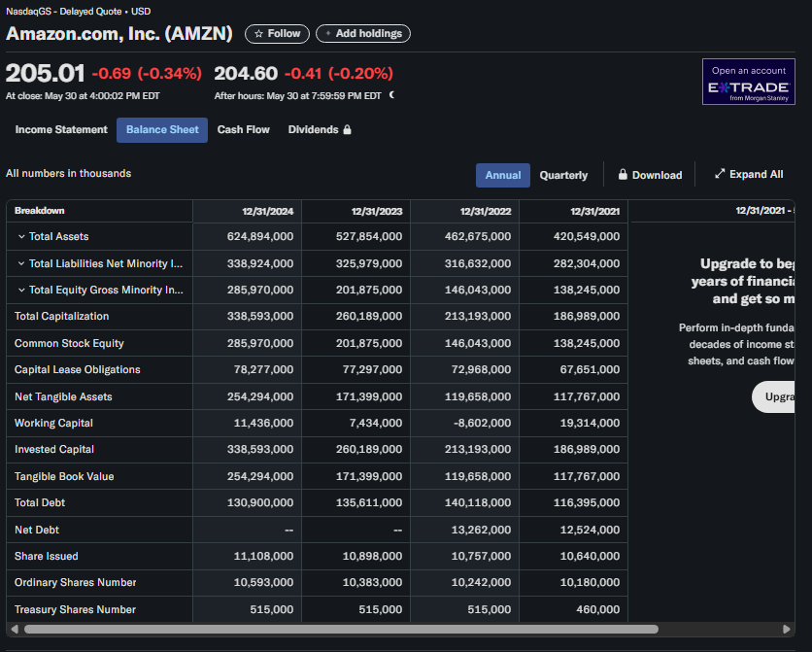Open the E*TRADE account advertisement

click(748, 82)
